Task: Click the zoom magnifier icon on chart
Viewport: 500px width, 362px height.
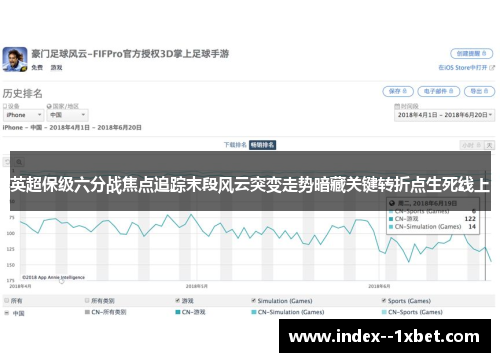Action: point(19,162)
